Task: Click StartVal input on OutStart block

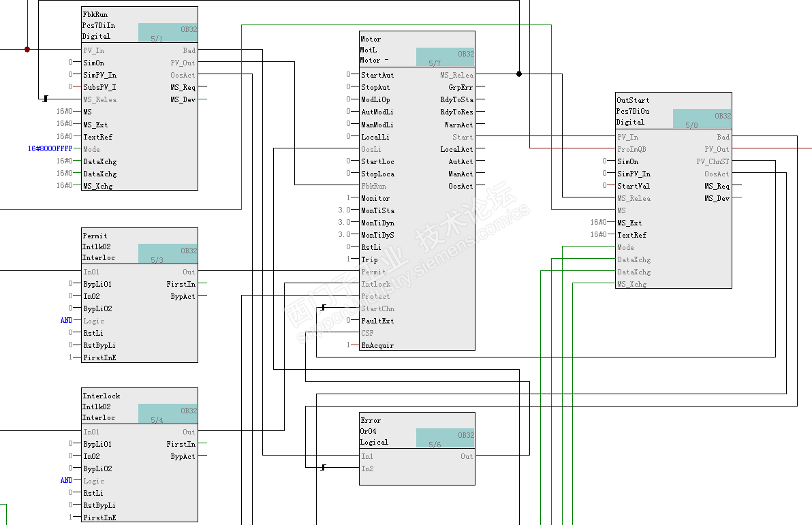Action: pos(634,186)
